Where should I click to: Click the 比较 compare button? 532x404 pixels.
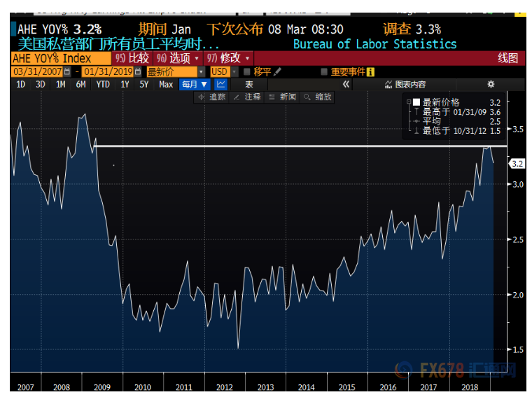[x=132, y=58]
